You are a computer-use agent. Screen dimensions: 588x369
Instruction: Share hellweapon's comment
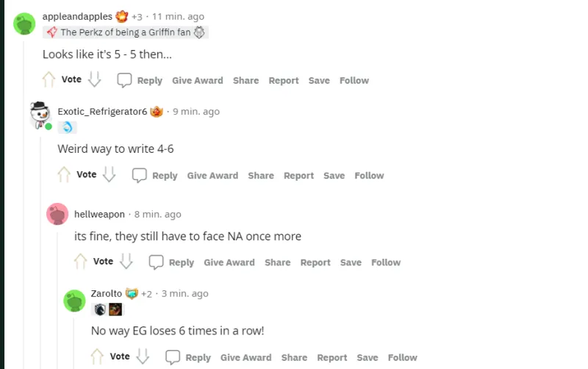point(278,262)
